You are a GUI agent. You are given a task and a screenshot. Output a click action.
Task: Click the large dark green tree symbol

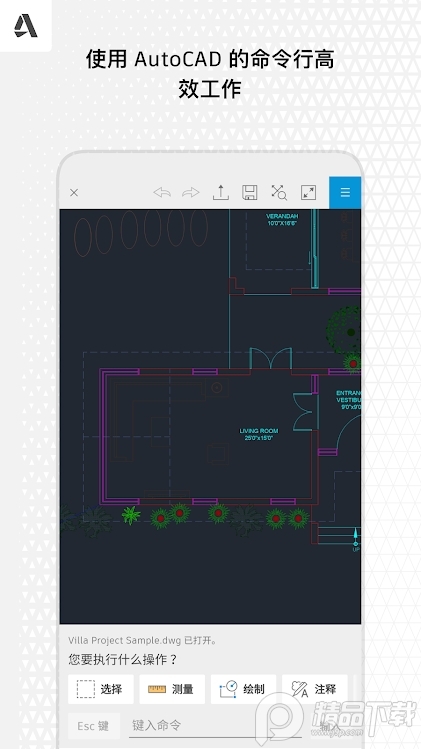[344, 331]
